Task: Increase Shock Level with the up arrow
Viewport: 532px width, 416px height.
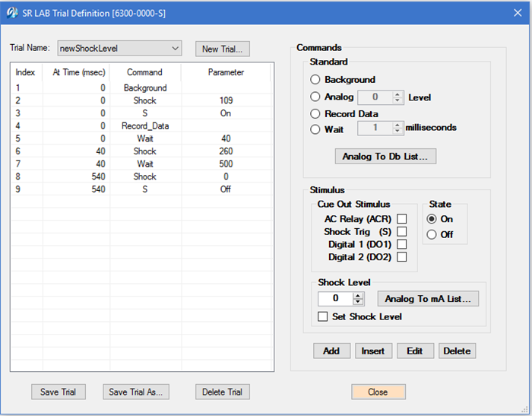Action: tap(359, 296)
